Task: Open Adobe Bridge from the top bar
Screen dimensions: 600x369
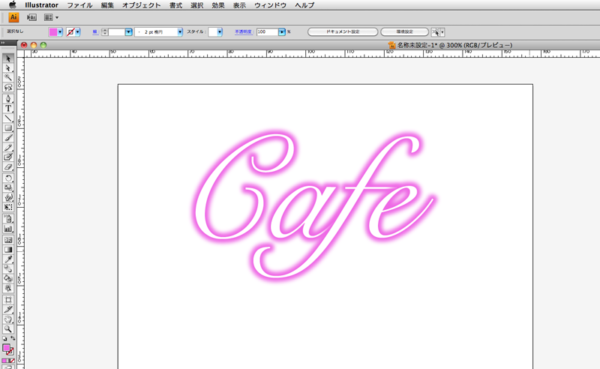Action: tap(32, 17)
